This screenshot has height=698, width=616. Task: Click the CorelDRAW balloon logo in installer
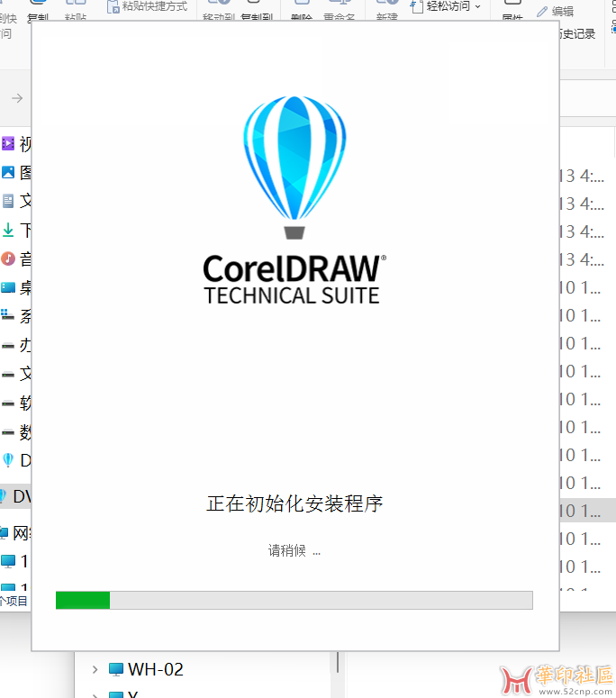point(294,168)
